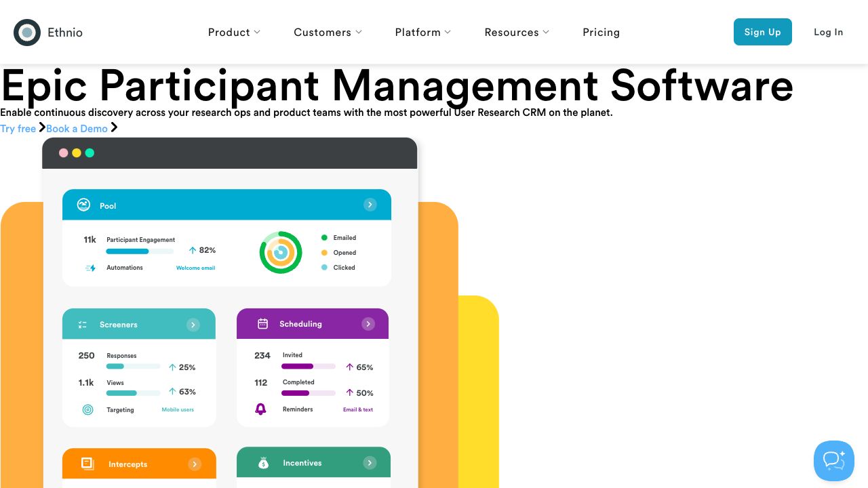Image resolution: width=868 pixels, height=488 pixels.
Task: Click the Participant Engagement progress bar
Action: click(x=140, y=251)
